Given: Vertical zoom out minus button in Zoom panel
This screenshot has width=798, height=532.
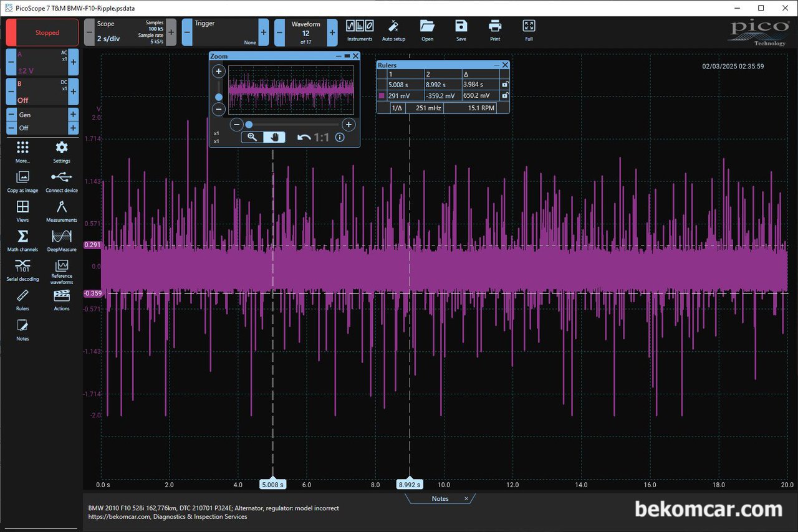Looking at the screenshot, I should coord(219,110).
